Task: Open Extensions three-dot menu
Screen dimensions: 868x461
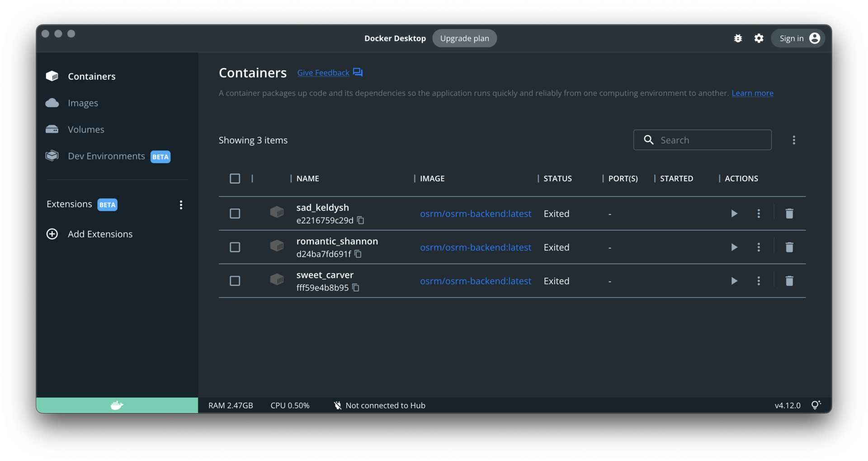Action: [x=181, y=205]
